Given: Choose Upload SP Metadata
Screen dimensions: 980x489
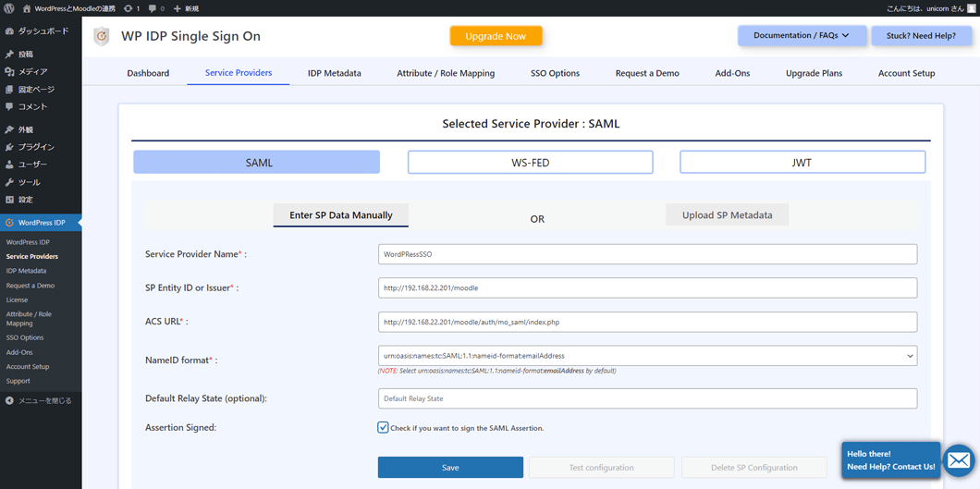Looking at the screenshot, I should 727,214.
